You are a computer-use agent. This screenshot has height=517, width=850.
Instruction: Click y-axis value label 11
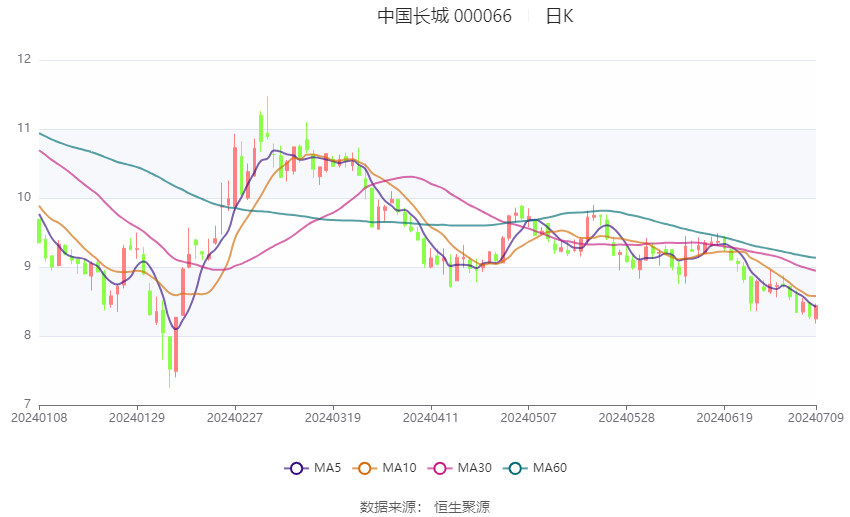24,128
